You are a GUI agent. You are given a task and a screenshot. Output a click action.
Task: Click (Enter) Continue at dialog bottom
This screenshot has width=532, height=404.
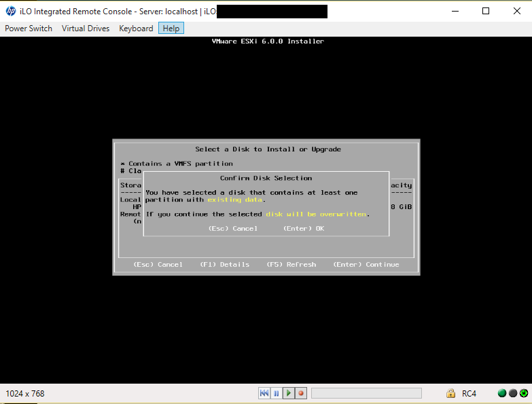[366, 264]
